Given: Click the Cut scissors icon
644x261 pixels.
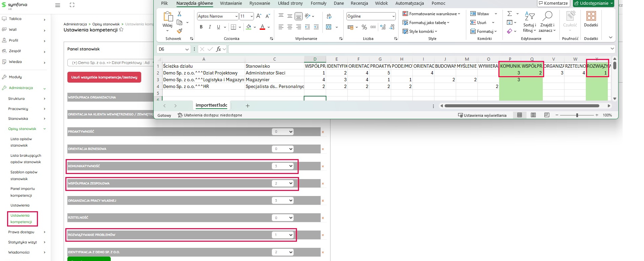Looking at the screenshot, I should tap(179, 14).
